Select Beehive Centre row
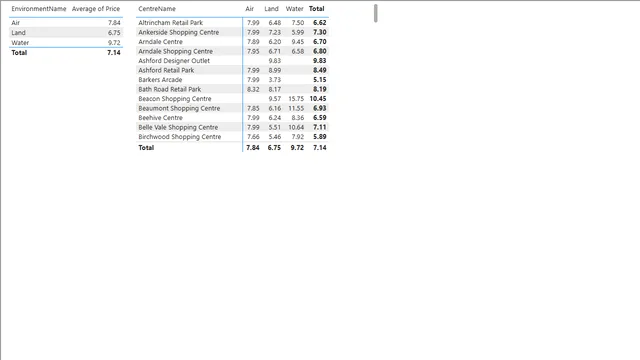Viewport: 640px width, 360px height. [232, 118]
